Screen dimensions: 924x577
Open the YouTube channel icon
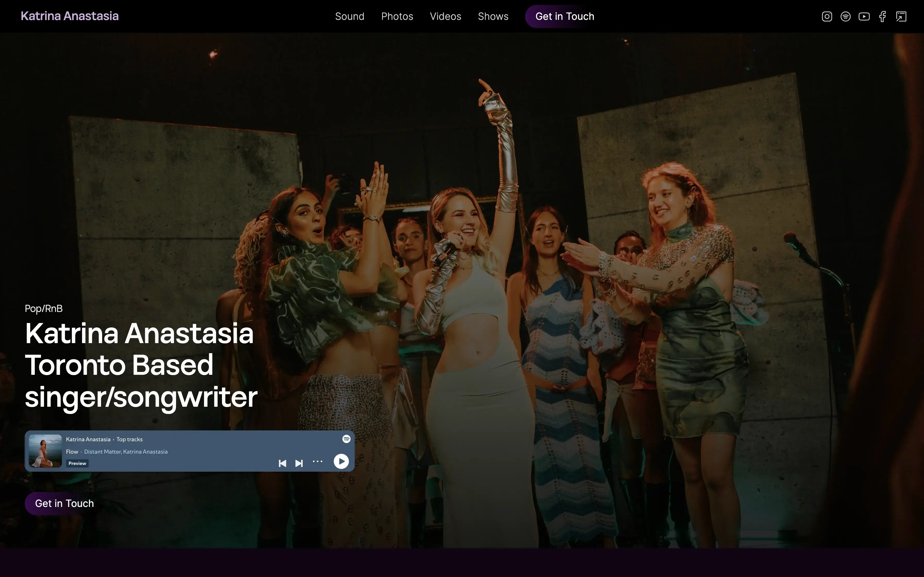(x=864, y=16)
